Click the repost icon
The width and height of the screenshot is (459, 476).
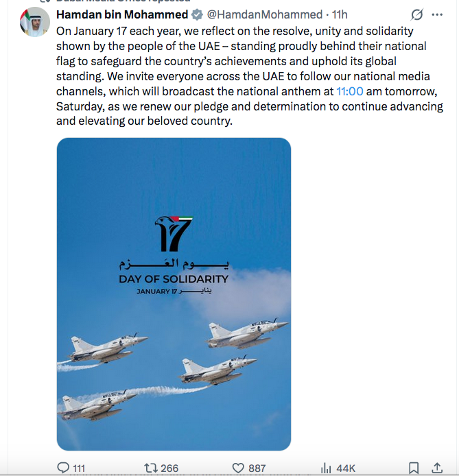click(150, 468)
